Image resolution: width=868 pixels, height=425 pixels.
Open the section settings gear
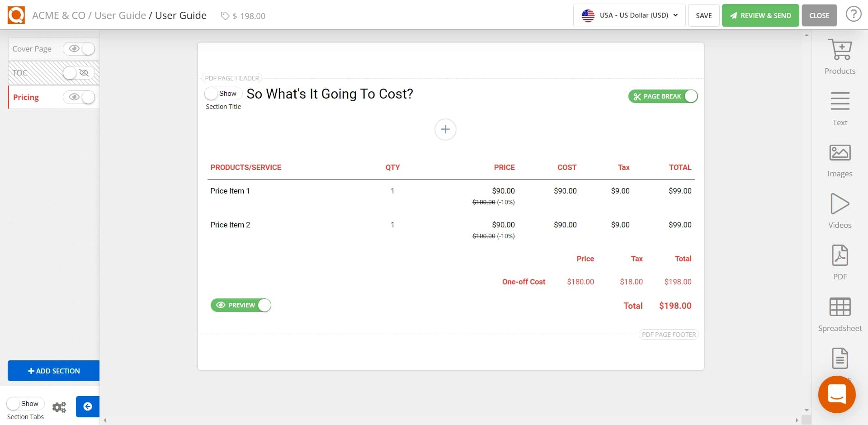(x=59, y=407)
